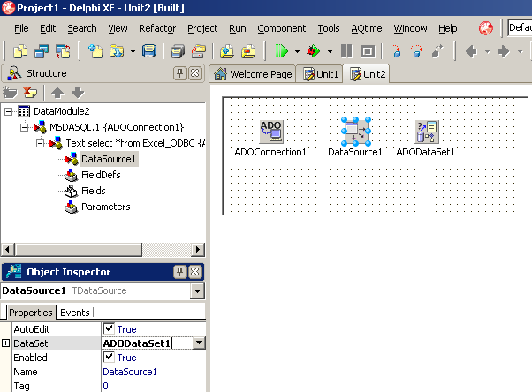Image resolution: width=532 pixels, height=392 pixels.
Task: Select the ADOConnection1 component on designer
Action: 271,132
